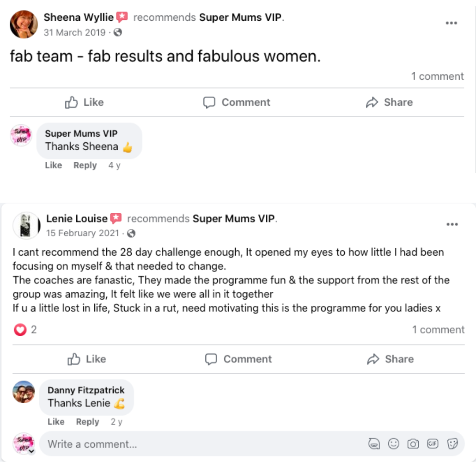Open the Danny Fitzpatrick profile link
476x476 pixels.
[x=86, y=390]
